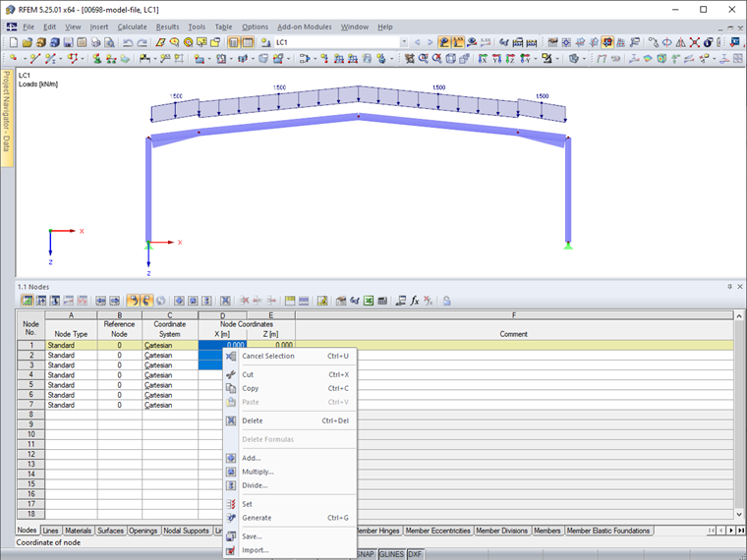Open the File menu

(x=29, y=28)
